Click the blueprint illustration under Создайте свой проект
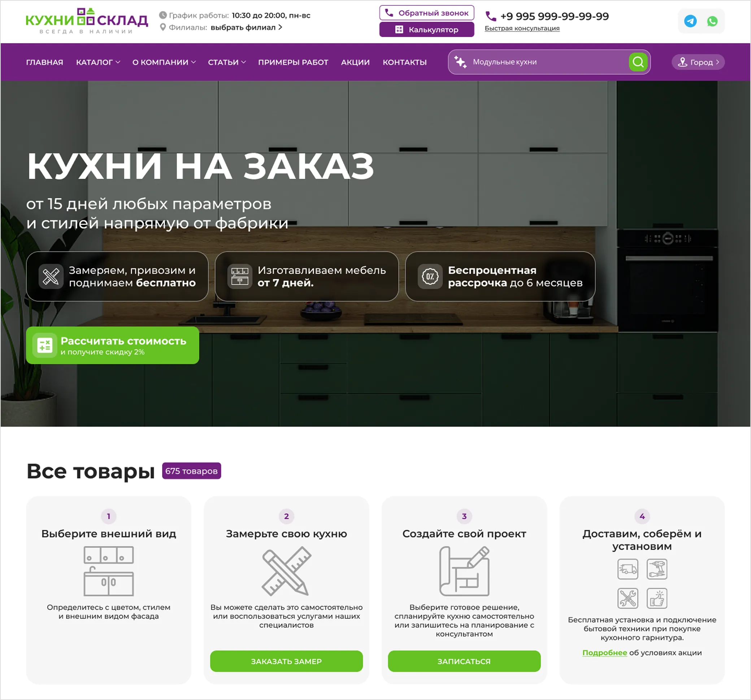 pyautogui.click(x=465, y=571)
